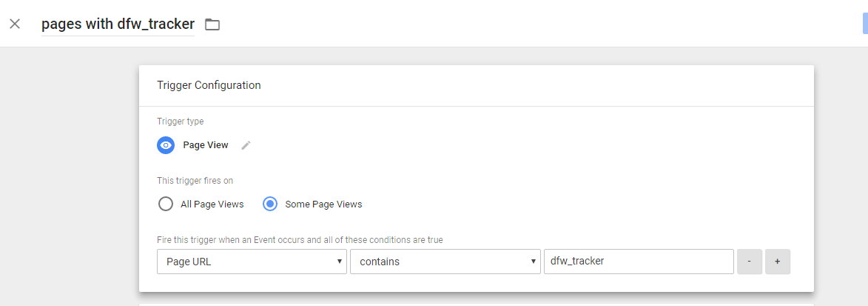Screen dimensions: 868x306
Task: Close the trigger editor with the X
Action: coord(15,24)
